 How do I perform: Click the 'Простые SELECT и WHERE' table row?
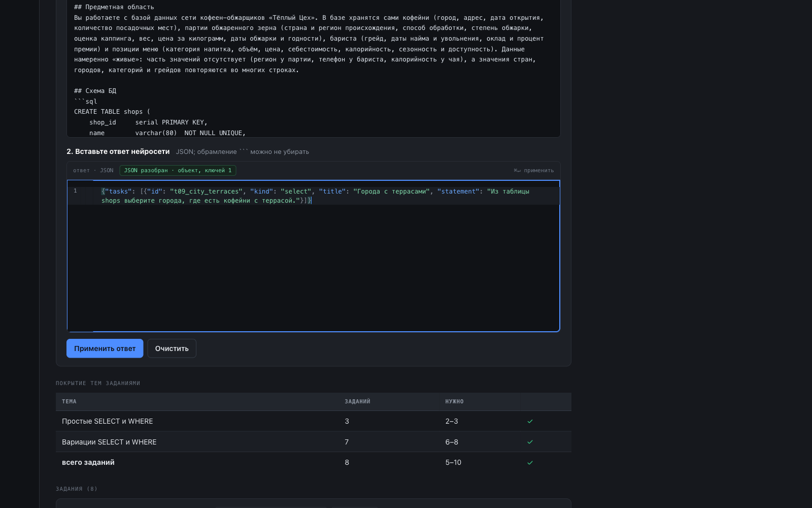pos(313,421)
